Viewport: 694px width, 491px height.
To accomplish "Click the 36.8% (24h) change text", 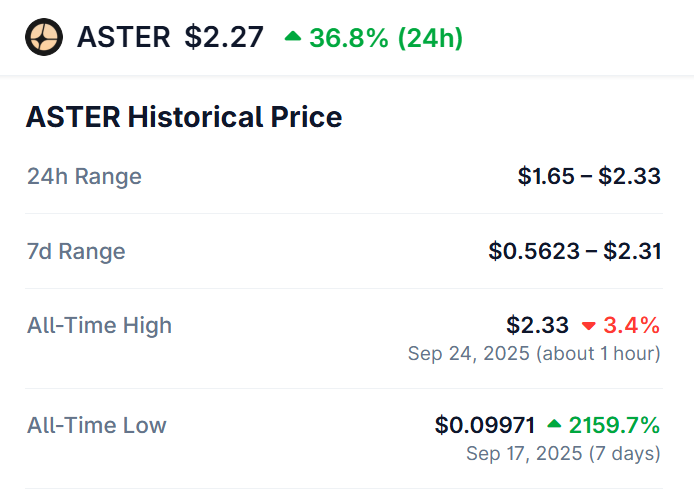I will click(385, 38).
